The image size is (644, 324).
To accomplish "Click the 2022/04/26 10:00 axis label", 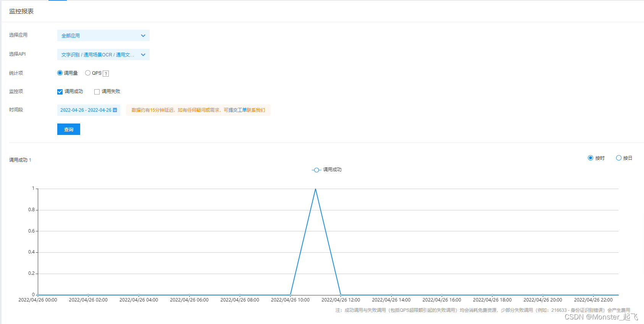I will click(x=290, y=300).
